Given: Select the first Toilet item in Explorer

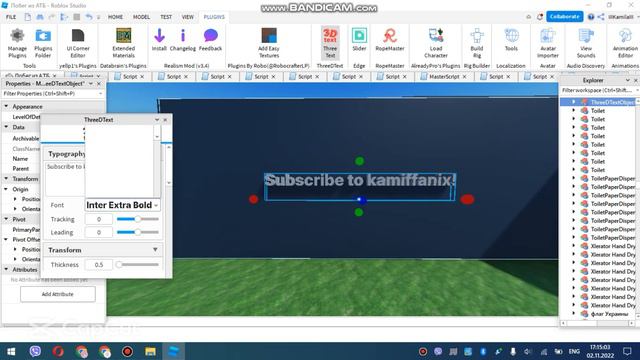Looking at the screenshot, I should [x=598, y=111].
